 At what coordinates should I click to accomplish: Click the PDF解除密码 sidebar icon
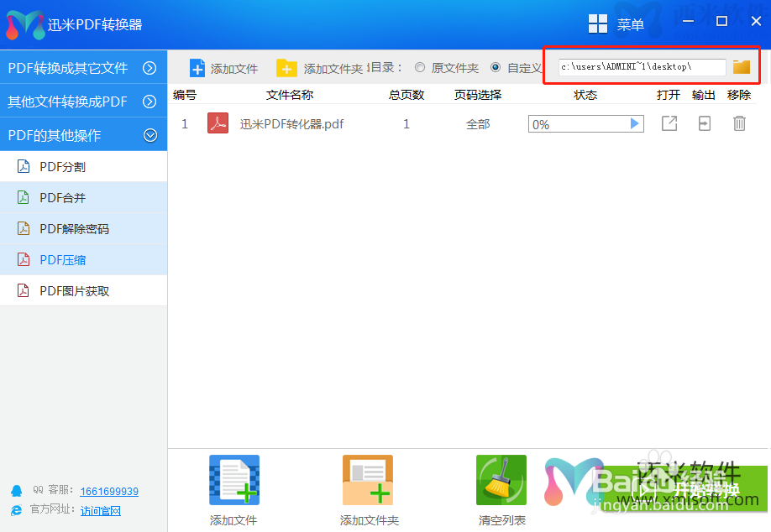pos(24,228)
